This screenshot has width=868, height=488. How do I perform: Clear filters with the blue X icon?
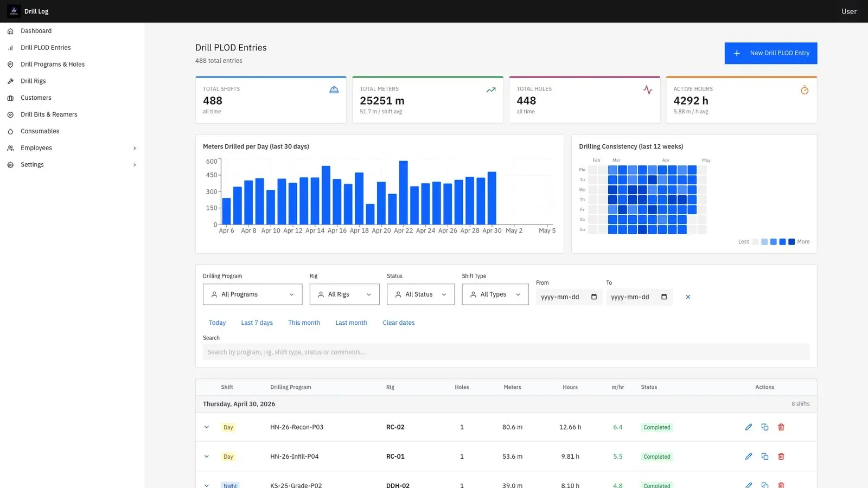point(688,297)
